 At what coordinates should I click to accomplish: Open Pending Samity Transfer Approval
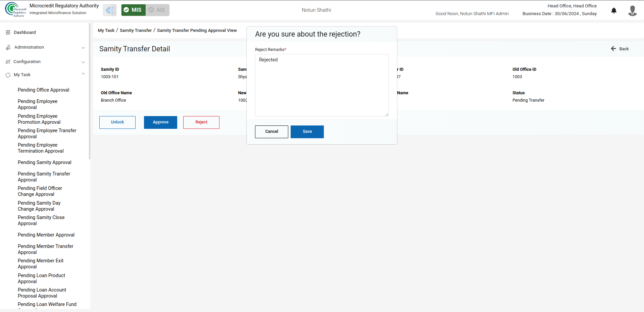coord(44,177)
